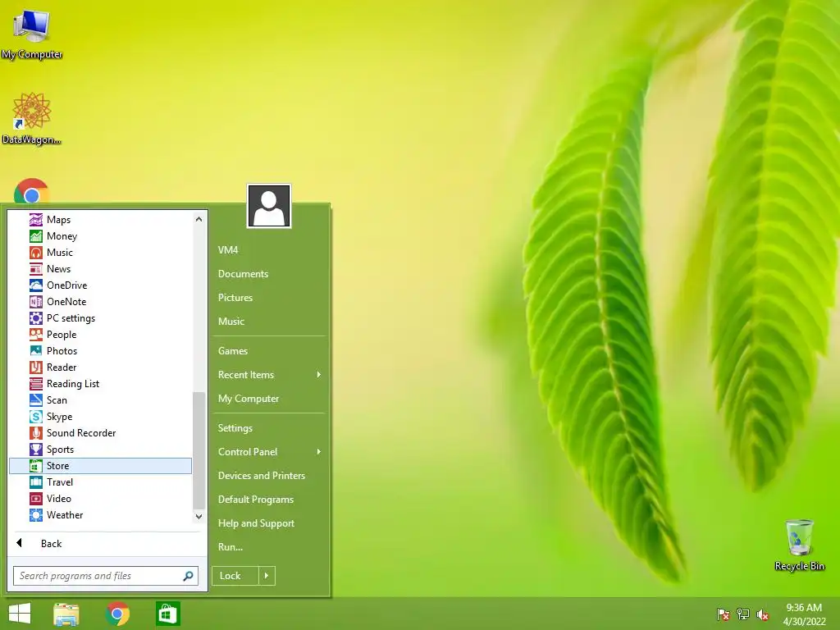This screenshot has width=840, height=630.
Task: Open PC settings via its gear icon
Action: [36, 318]
